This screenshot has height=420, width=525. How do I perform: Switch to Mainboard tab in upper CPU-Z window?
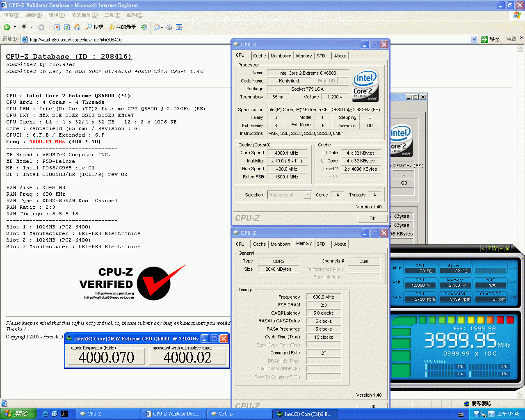pyautogui.click(x=281, y=56)
